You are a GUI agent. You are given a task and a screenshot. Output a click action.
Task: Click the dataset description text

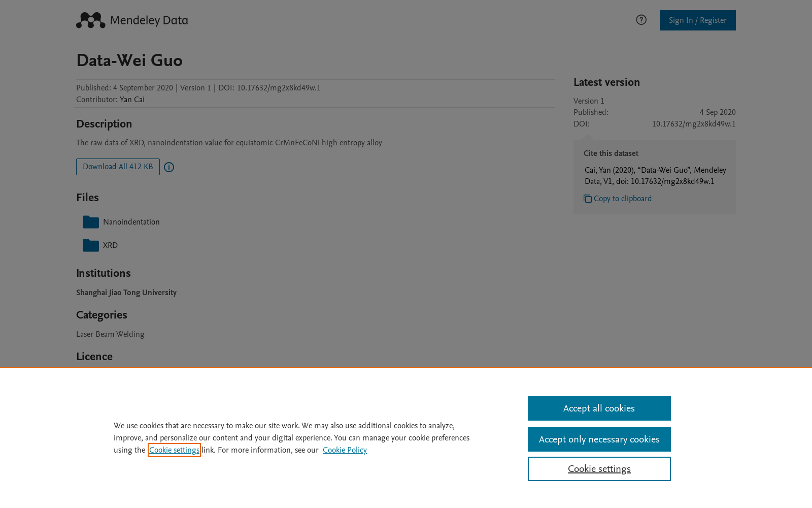229,143
